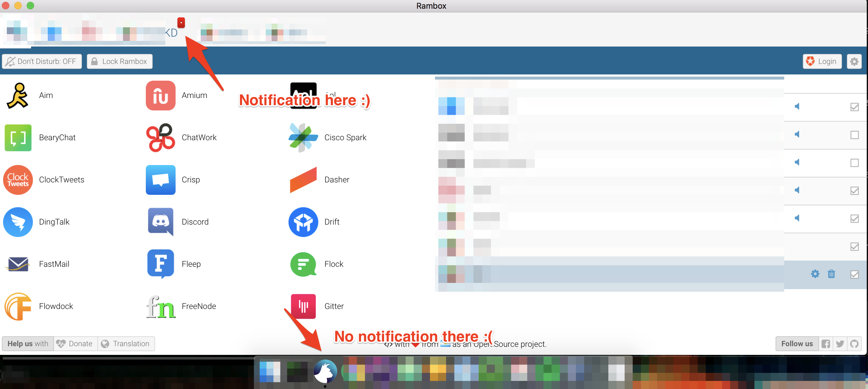Uncheck the sixth service enabled checkbox
The height and width of the screenshot is (389, 868).
854,247
